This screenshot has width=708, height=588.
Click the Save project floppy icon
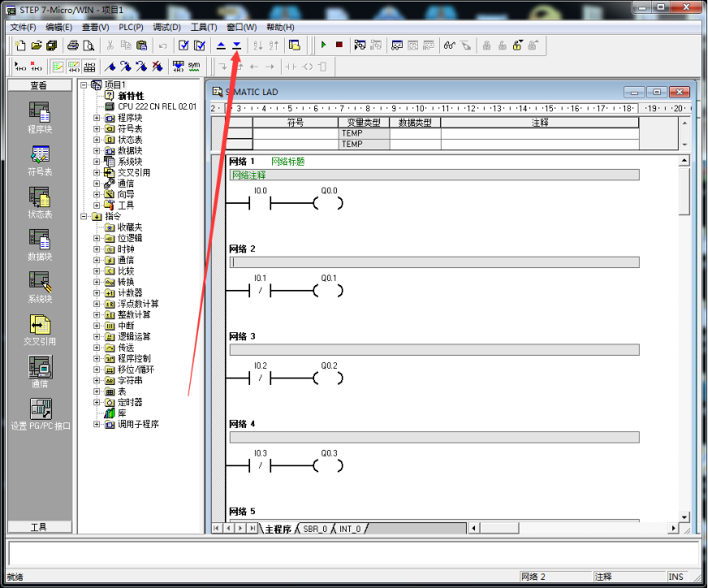(52, 45)
